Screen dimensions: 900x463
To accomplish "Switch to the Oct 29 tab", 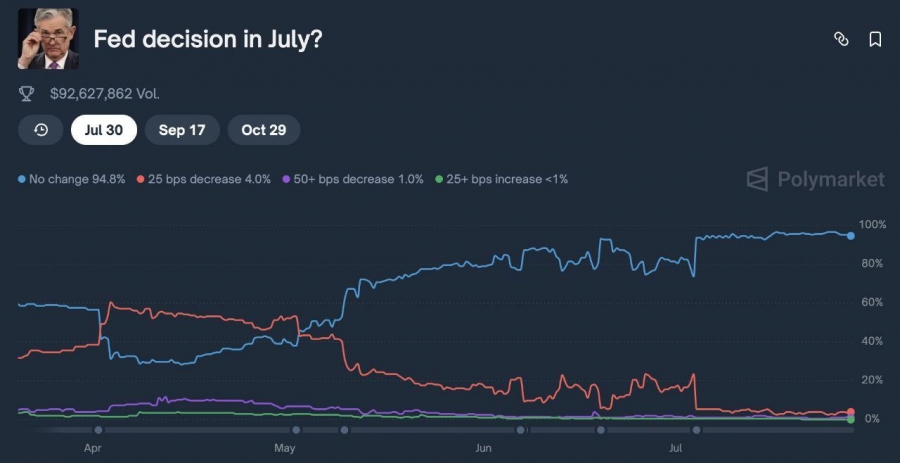I will pyautogui.click(x=264, y=130).
